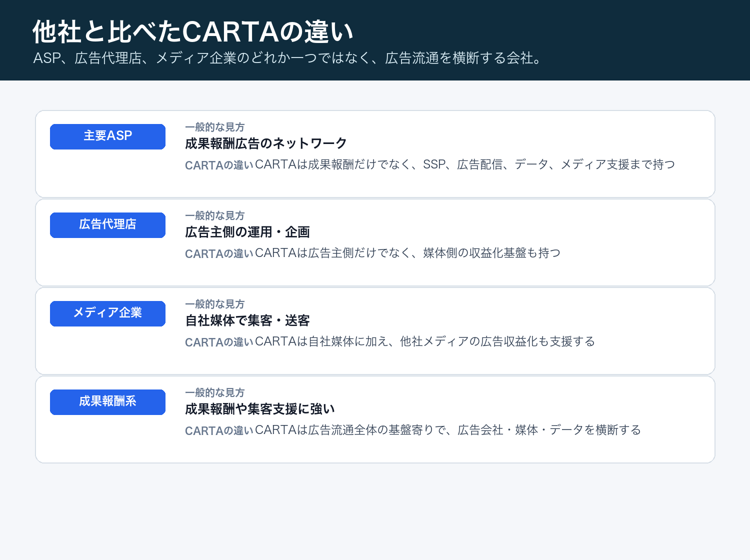
Task: Select heading 広告主側の運用・企画
Action: coord(247,232)
